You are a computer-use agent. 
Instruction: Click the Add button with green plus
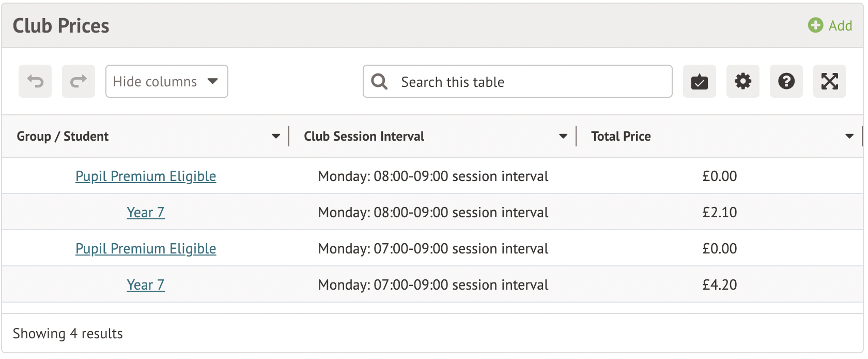tap(830, 25)
